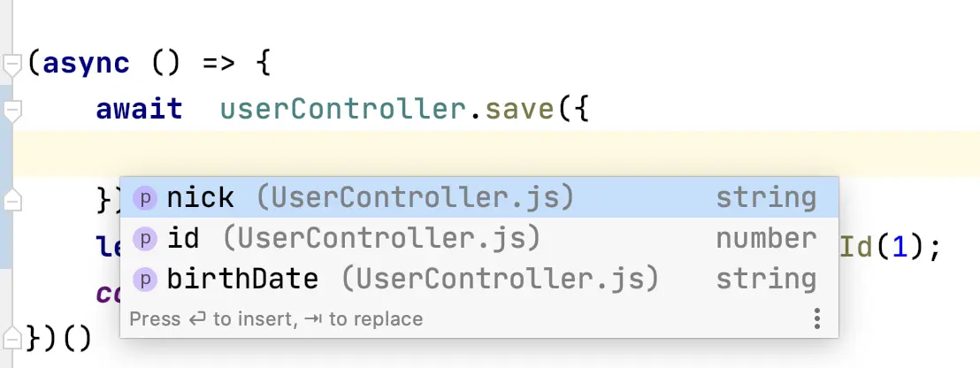Click the property icon beside birthDate

pos(145,280)
